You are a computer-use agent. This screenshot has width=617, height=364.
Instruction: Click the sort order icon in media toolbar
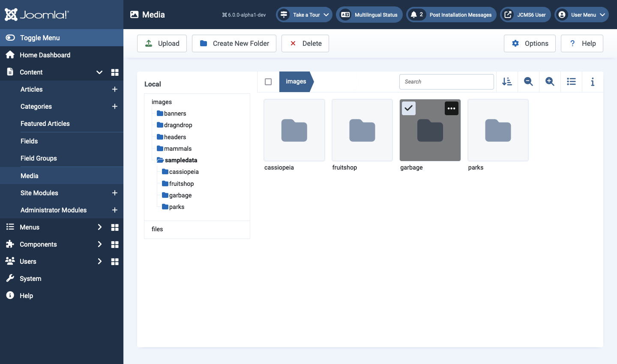507,82
